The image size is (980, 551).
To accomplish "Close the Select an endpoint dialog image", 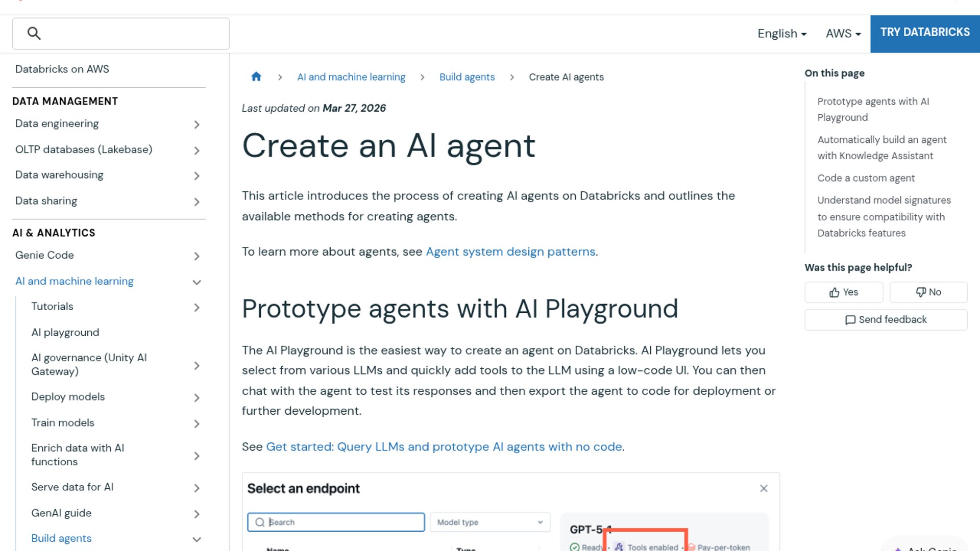I will [764, 489].
